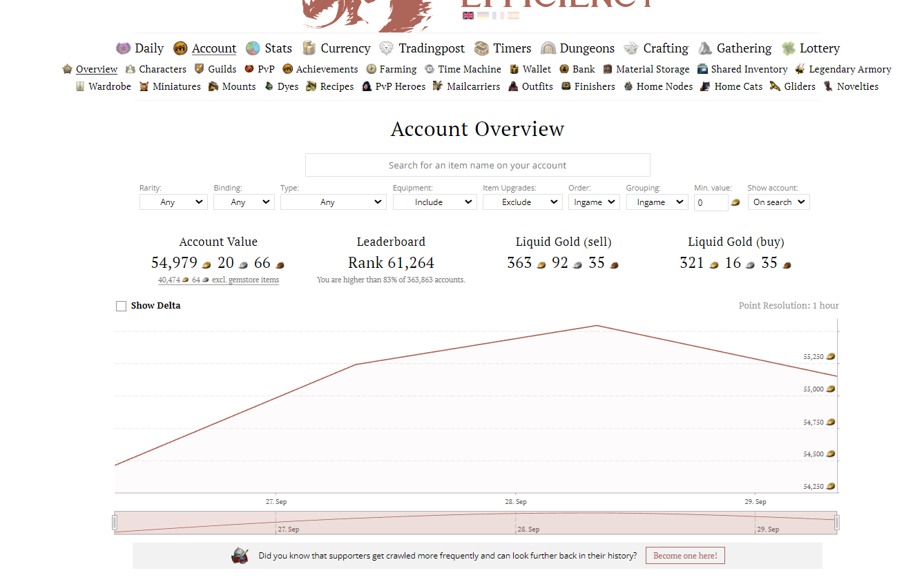Click the English UK flag language icon
This screenshot has height=582, width=924.
468,15
